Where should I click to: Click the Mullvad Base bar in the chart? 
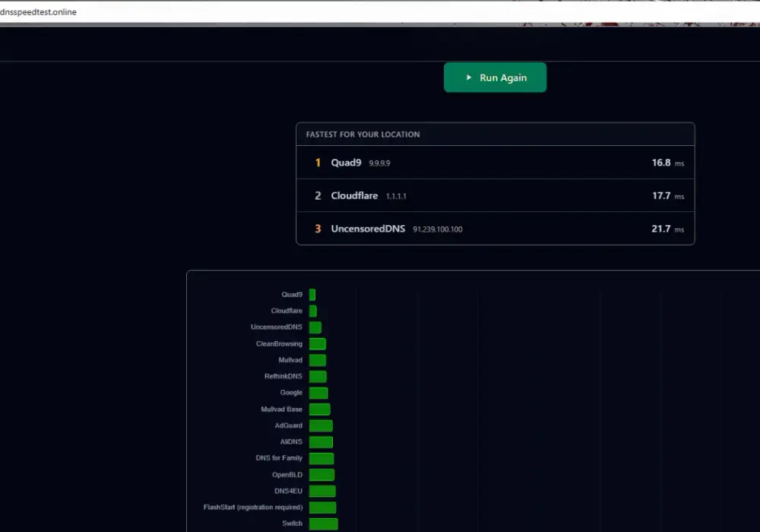[319, 410]
